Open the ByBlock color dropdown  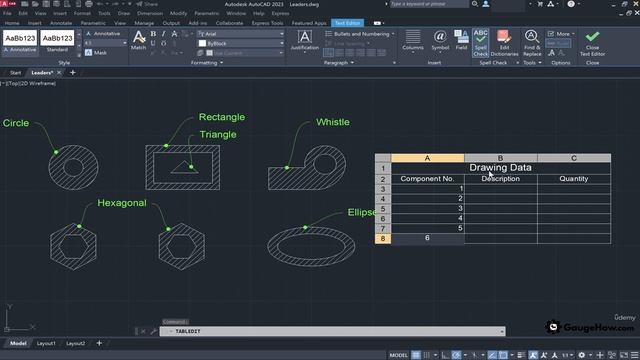(x=282, y=43)
